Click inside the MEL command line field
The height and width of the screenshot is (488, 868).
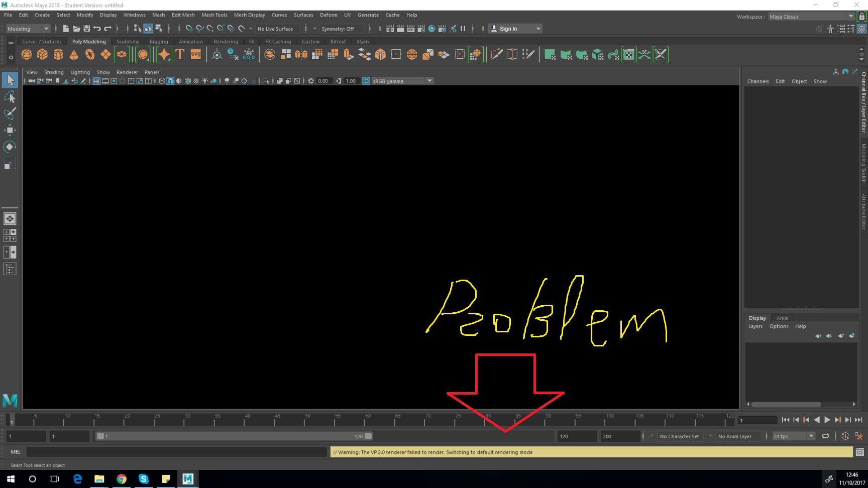[176, 452]
